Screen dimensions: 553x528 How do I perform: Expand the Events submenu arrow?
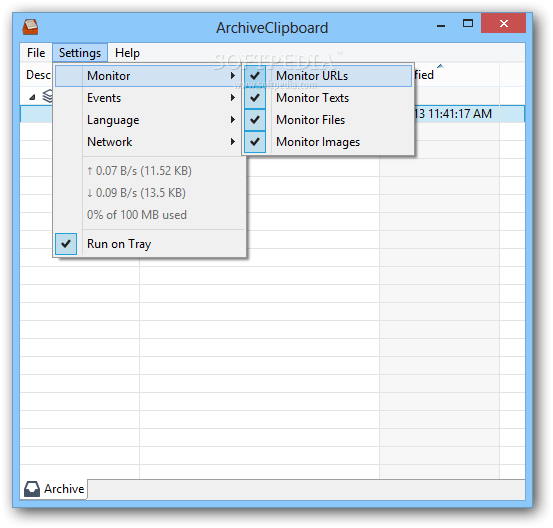point(232,98)
